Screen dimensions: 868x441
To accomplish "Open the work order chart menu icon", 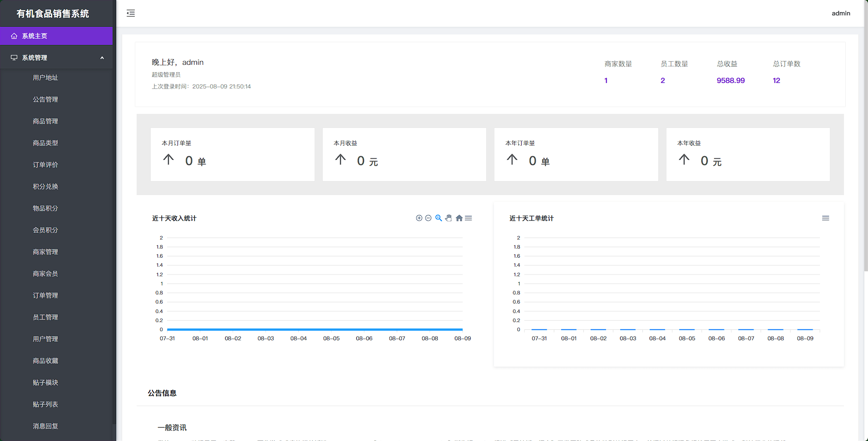I will [825, 218].
